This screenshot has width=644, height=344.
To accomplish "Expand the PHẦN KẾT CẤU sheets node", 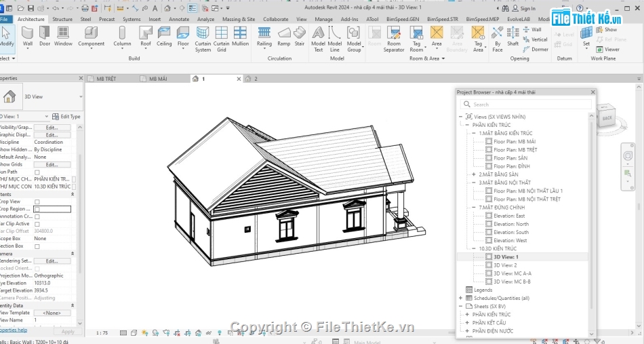I will (x=467, y=323).
